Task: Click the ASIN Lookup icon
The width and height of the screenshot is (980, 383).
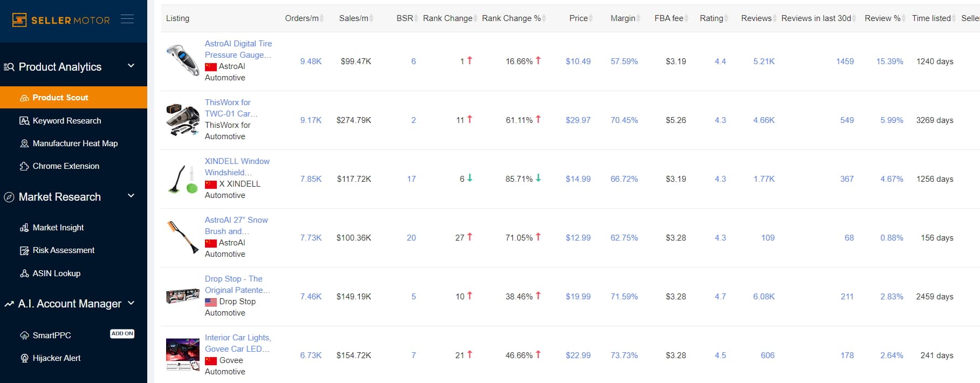Action: pyautogui.click(x=24, y=273)
